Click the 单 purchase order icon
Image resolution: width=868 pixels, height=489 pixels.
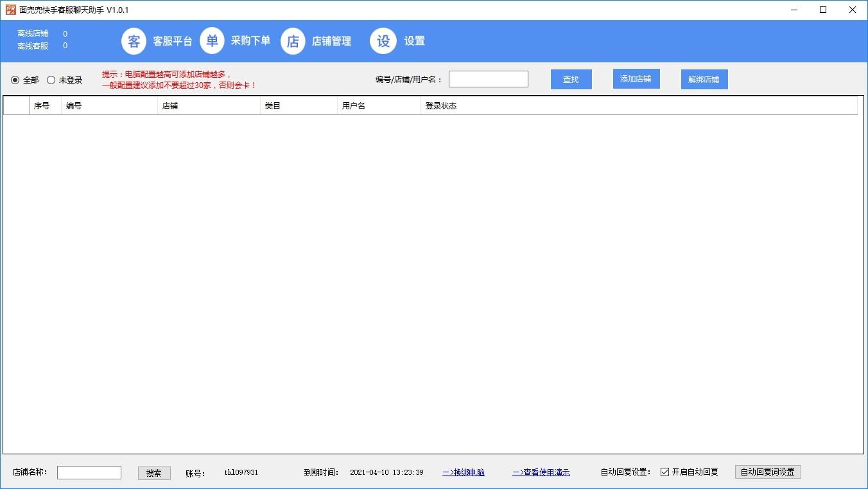pos(212,41)
